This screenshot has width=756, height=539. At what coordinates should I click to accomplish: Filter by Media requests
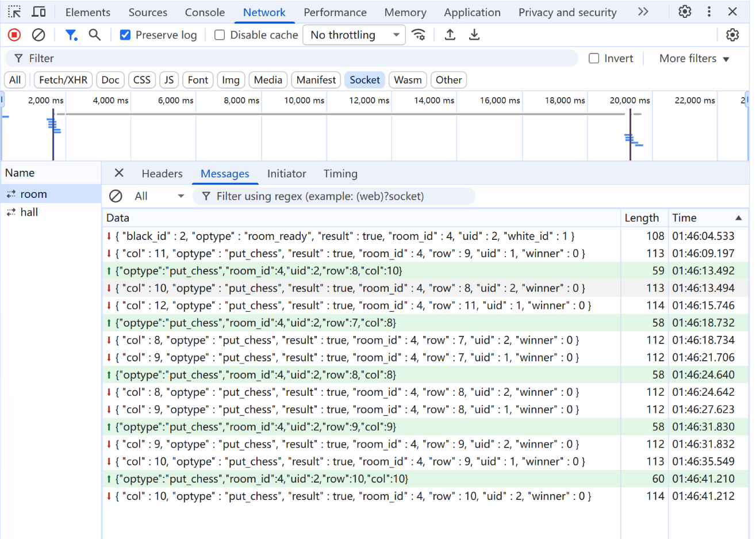268,80
